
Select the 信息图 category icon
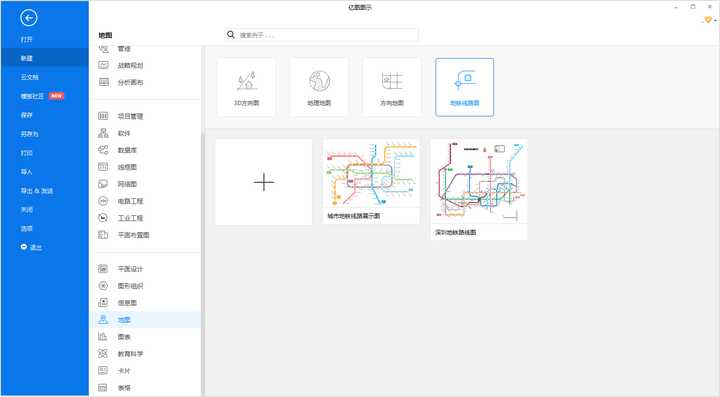[x=103, y=303]
